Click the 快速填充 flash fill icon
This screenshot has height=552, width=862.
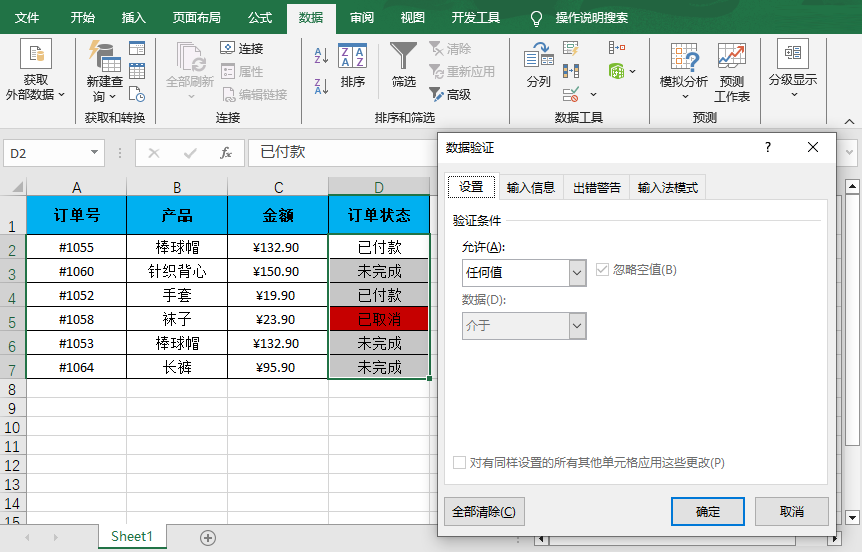point(571,48)
